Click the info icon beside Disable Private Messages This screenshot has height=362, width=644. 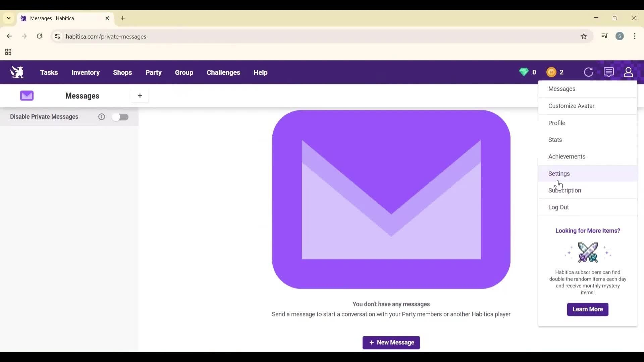click(x=101, y=117)
